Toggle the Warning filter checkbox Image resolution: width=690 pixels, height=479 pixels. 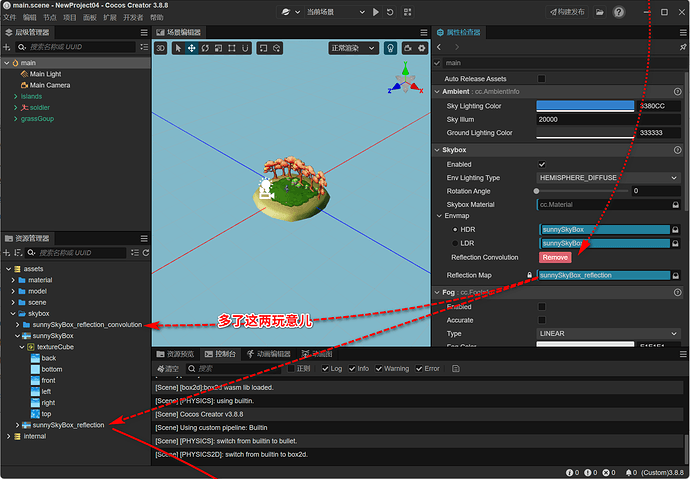[x=378, y=369]
